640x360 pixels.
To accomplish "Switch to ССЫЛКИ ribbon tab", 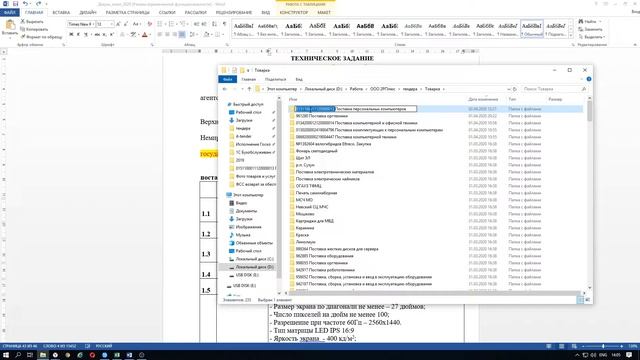I will [167, 13].
